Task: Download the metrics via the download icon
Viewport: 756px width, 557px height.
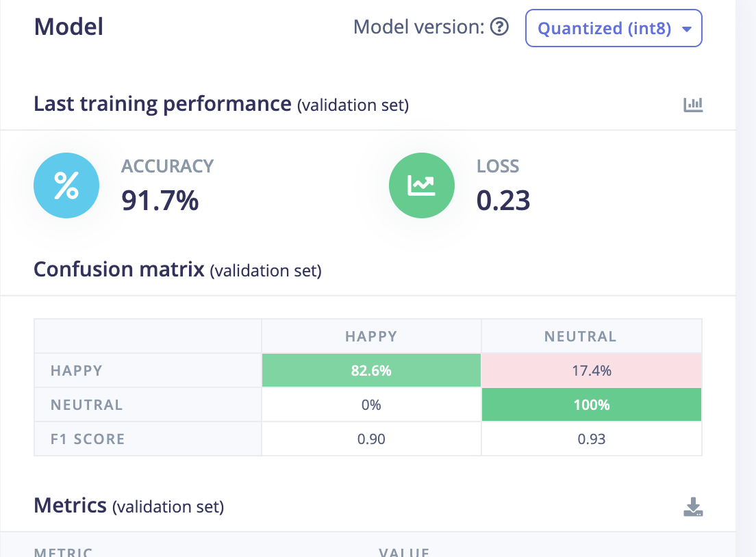Action: pos(693,507)
